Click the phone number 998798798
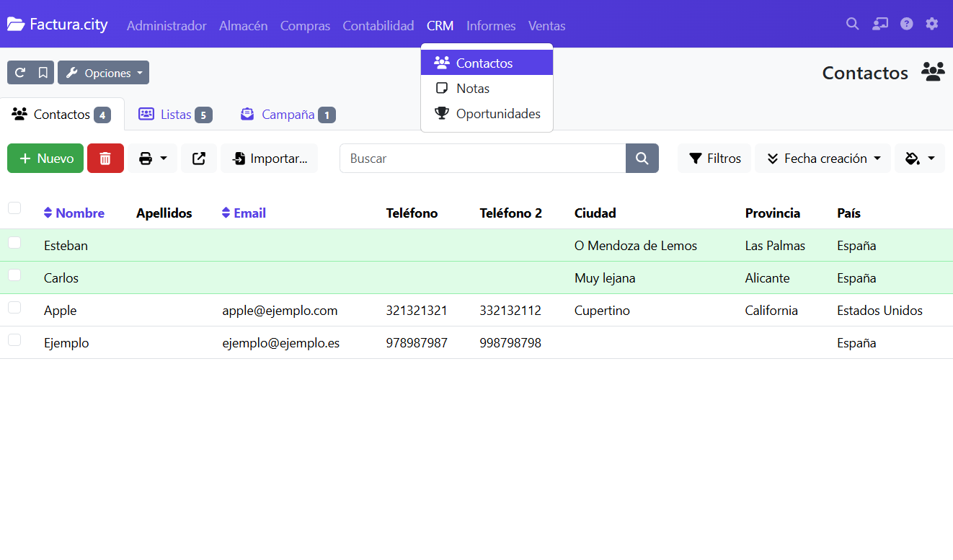This screenshot has height=560, width=953. click(510, 343)
